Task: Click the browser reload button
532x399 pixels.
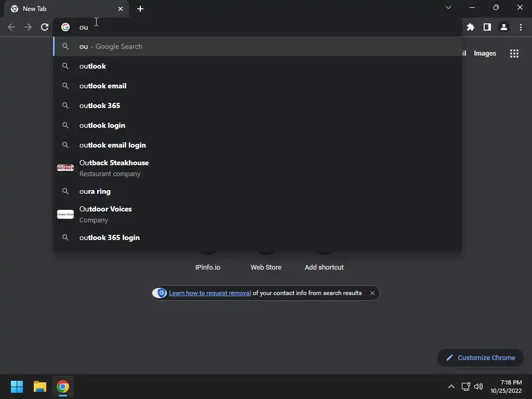Action: [45, 27]
